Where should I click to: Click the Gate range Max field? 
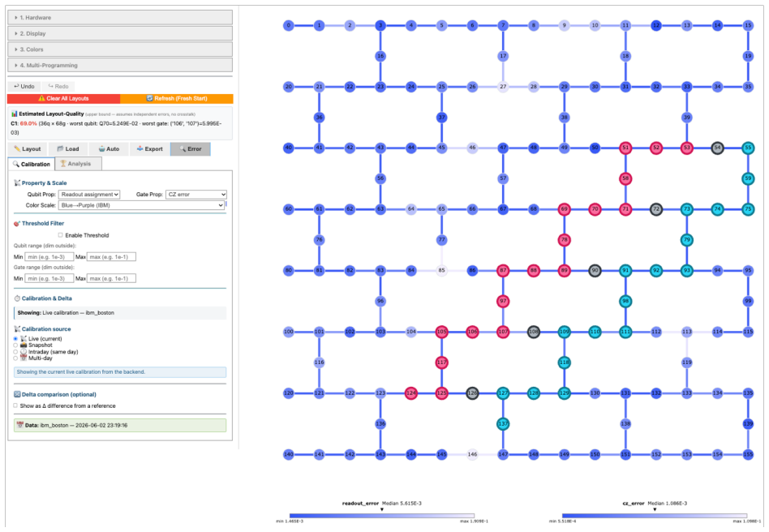click(x=111, y=278)
